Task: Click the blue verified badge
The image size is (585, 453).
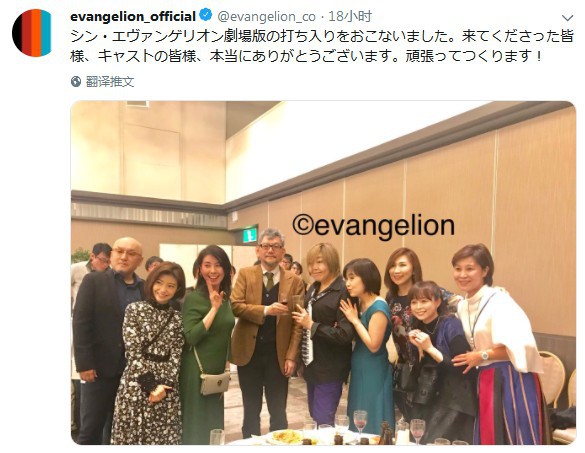Action: [x=206, y=16]
